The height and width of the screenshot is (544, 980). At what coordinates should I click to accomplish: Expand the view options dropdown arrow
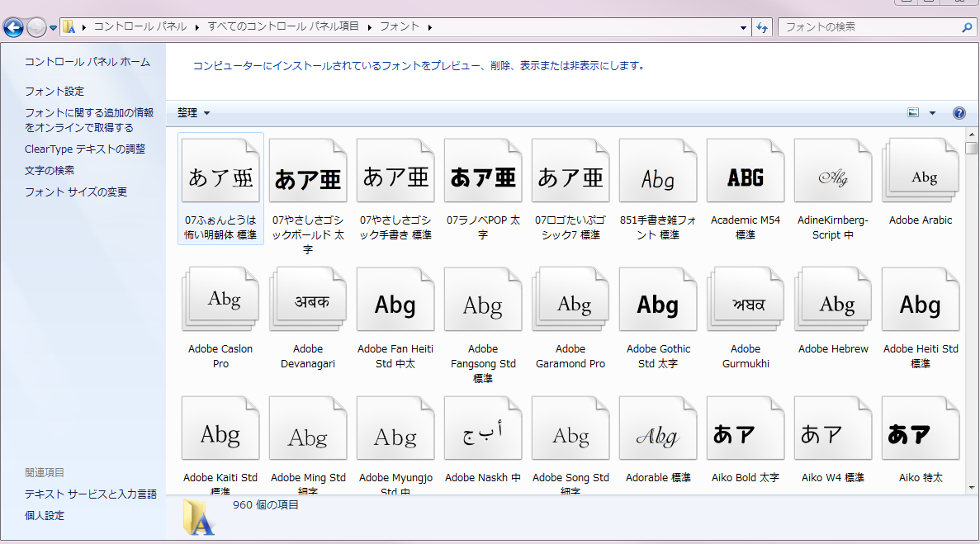click(933, 113)
